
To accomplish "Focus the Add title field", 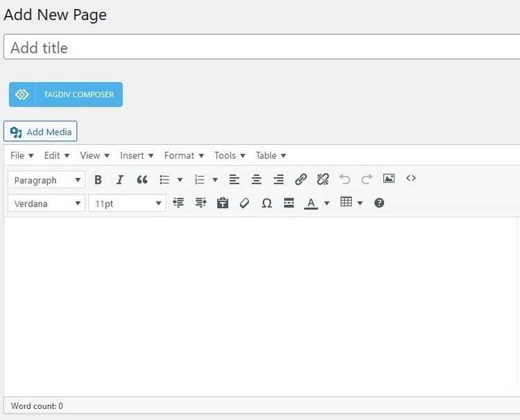I will [x=261, y=47].
